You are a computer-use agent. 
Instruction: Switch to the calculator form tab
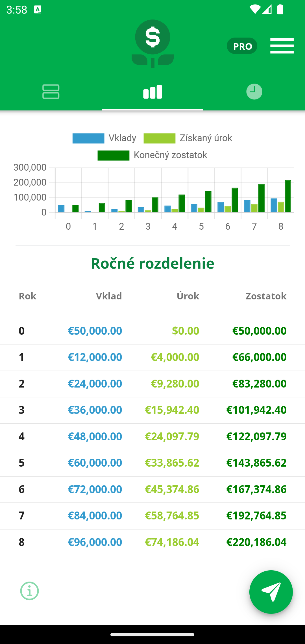click(x=51, y=92)
